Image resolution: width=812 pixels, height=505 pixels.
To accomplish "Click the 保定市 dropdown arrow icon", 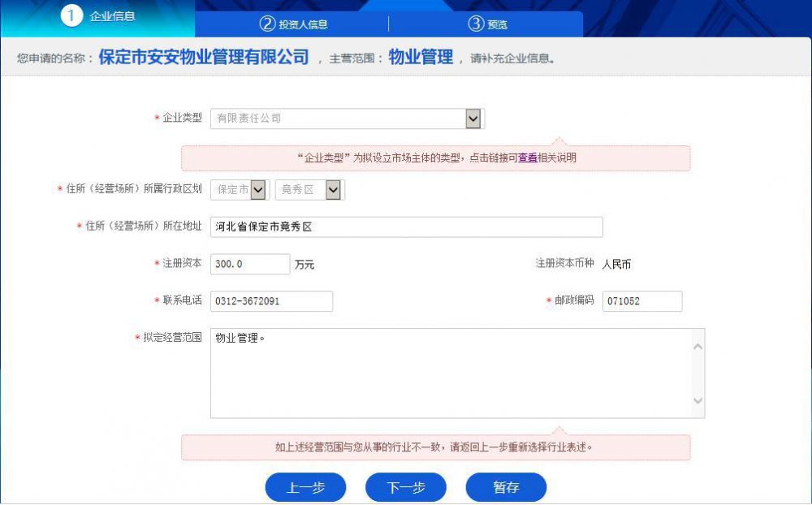I will point(259,189).
